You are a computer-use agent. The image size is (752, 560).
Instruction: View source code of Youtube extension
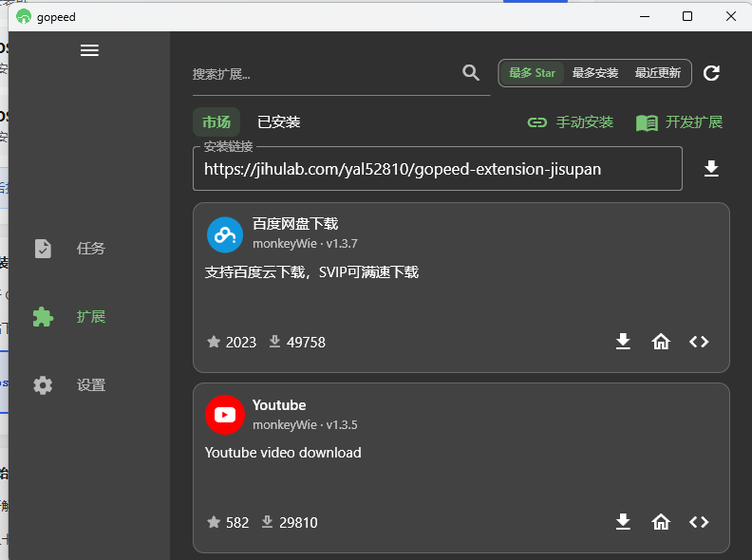tap(699, 522)
